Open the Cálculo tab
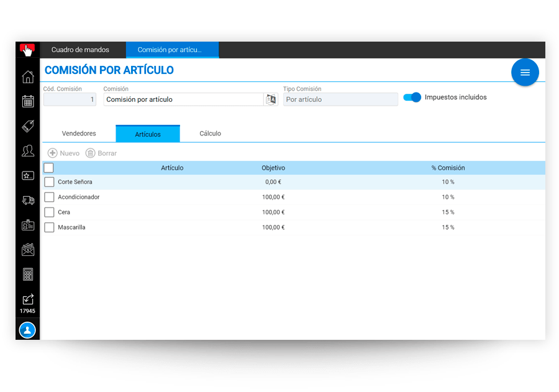The width and height of the screenshot is (559, 392). pos(210,134)
